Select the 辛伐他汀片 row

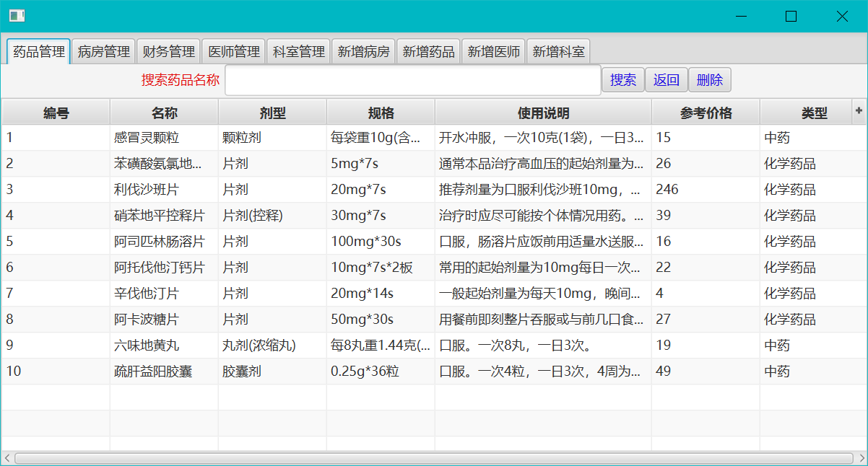click(x=434, y=294)
